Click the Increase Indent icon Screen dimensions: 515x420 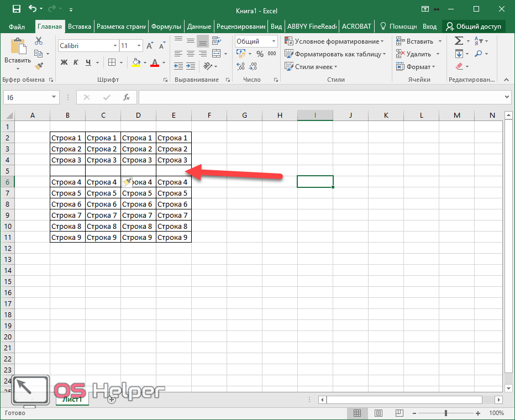click(x=190, y=66)
